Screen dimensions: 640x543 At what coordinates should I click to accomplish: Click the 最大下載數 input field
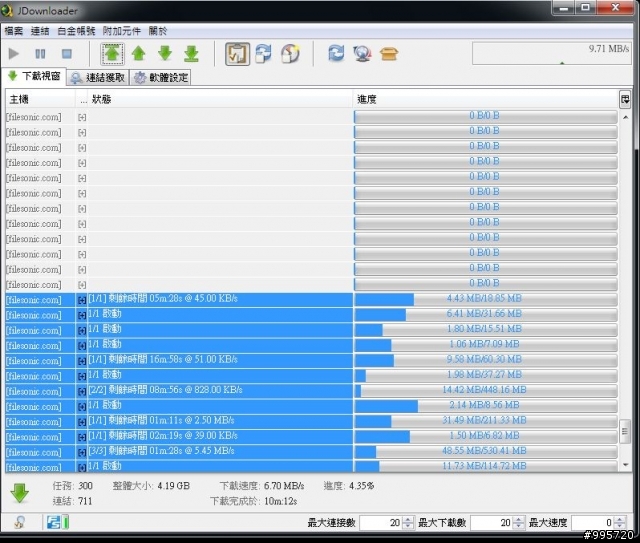coord(492,523)
